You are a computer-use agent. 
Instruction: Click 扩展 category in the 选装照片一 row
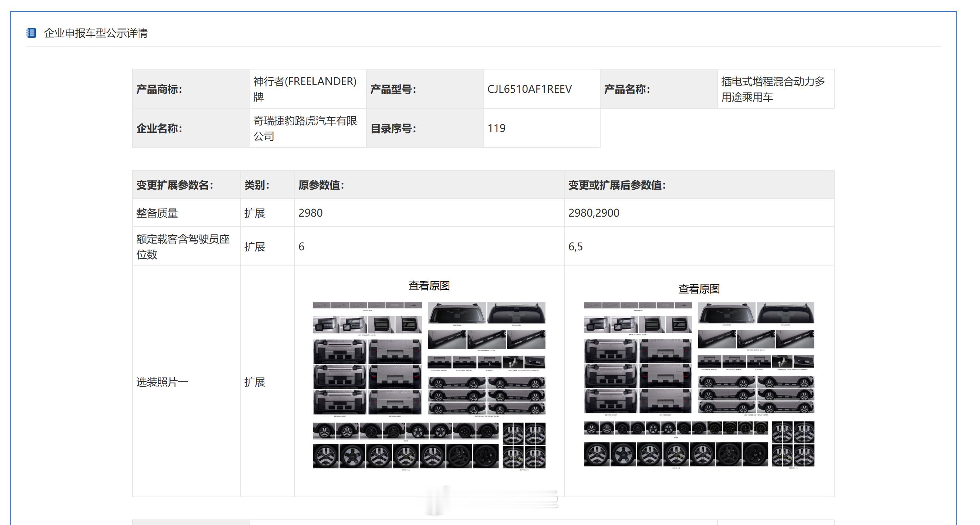click(x=254, y=382)
